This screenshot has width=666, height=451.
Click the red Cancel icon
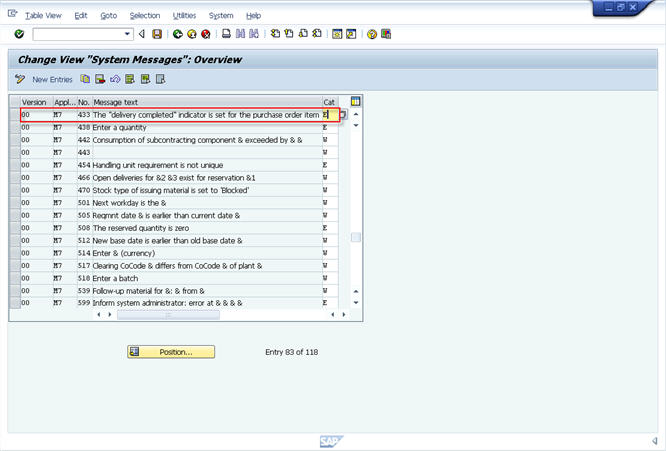point(205,33)
